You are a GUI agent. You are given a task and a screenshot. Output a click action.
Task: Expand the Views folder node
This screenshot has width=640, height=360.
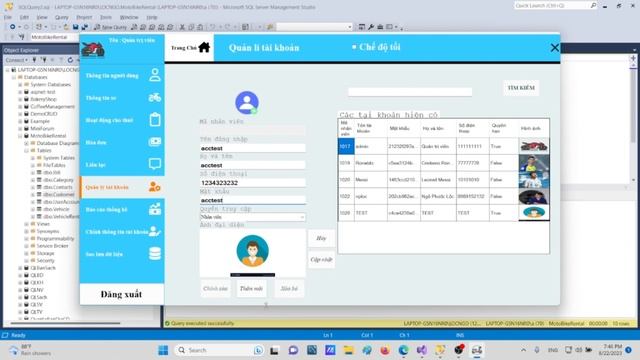[x=27, y=224]
